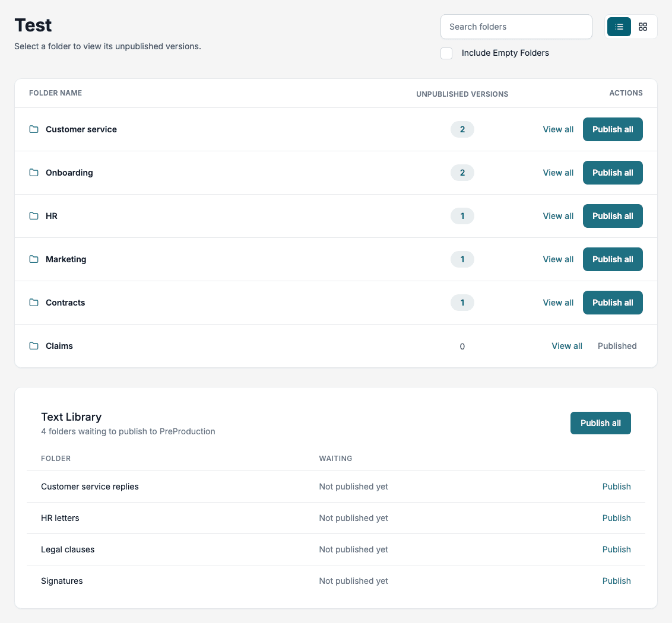
Task: Publish all Text Library folders
Action: click(600, 423)
